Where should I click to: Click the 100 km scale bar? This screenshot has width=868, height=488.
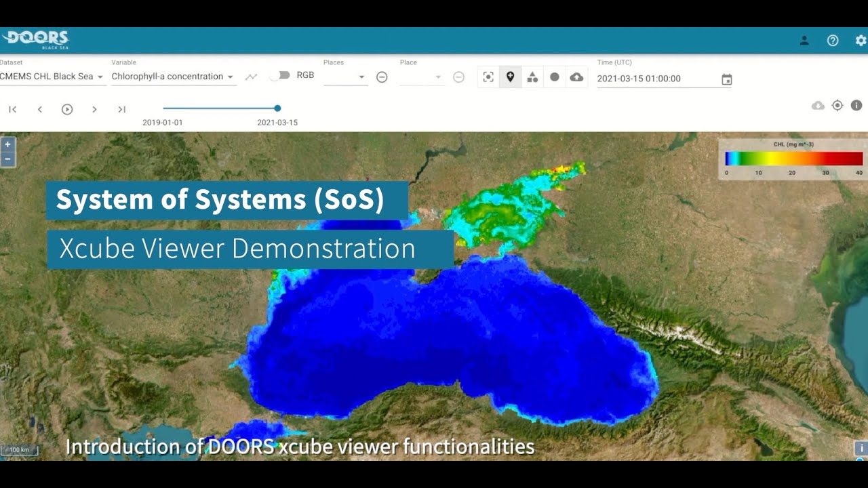[20, 450]
